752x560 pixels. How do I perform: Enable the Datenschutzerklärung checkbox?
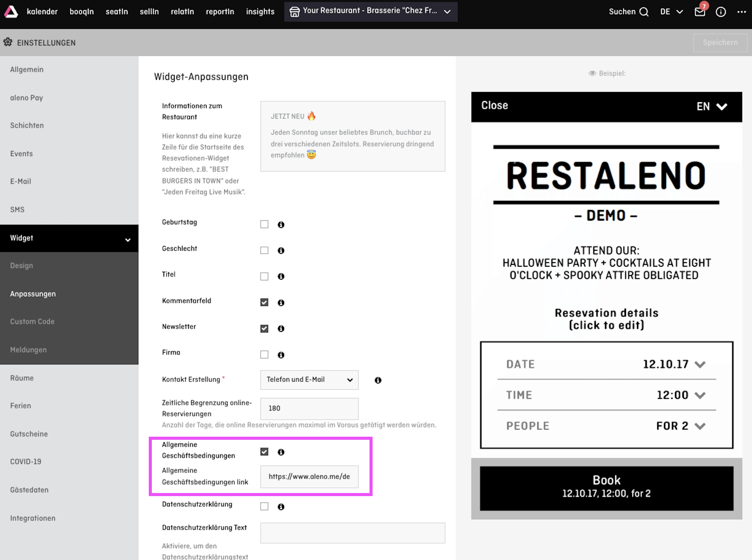[264, 506]
